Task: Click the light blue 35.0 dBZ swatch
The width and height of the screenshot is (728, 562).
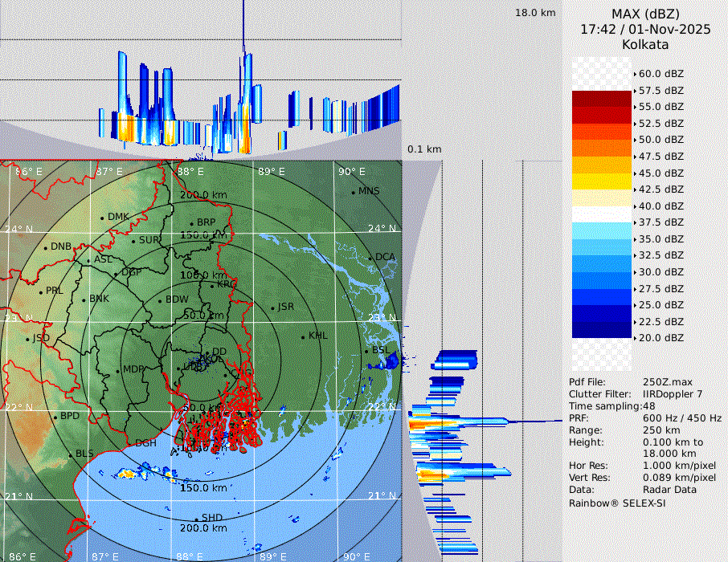Action: coord(602,230)
